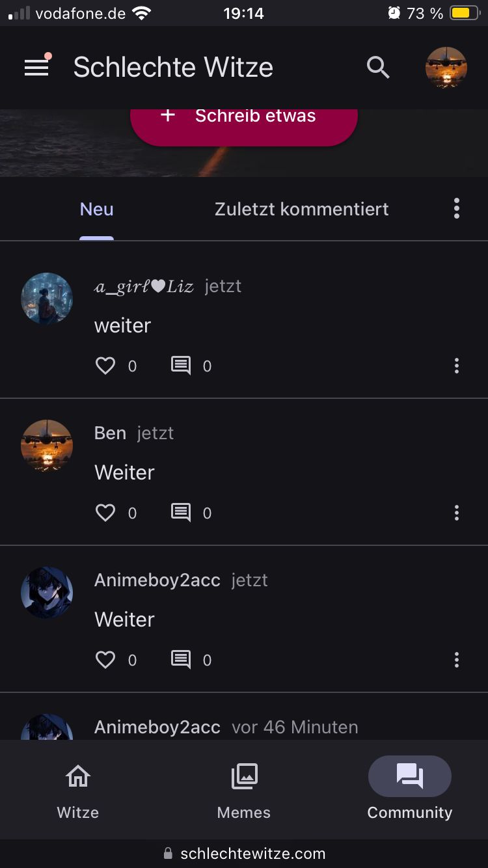This screenshot has height=868, width=488.
Task: Open profile avatar in the header
Action: [446, 68]
